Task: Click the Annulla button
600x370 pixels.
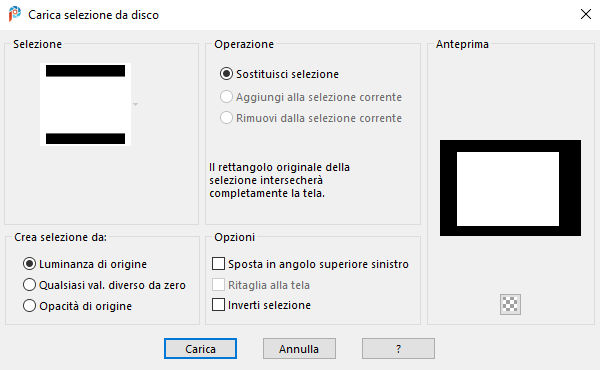Action: click(x=299, y=349)
